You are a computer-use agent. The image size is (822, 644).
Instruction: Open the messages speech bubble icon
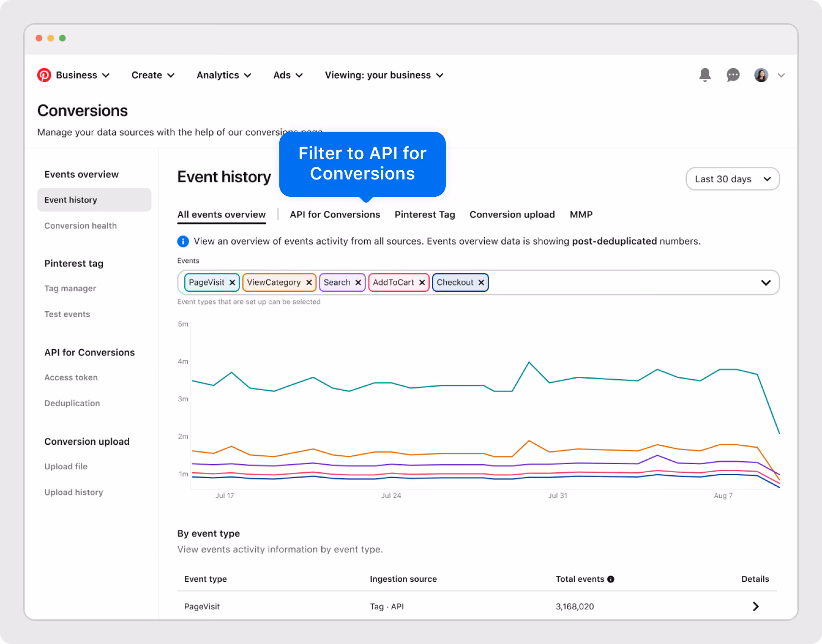[x=733, y=75]
